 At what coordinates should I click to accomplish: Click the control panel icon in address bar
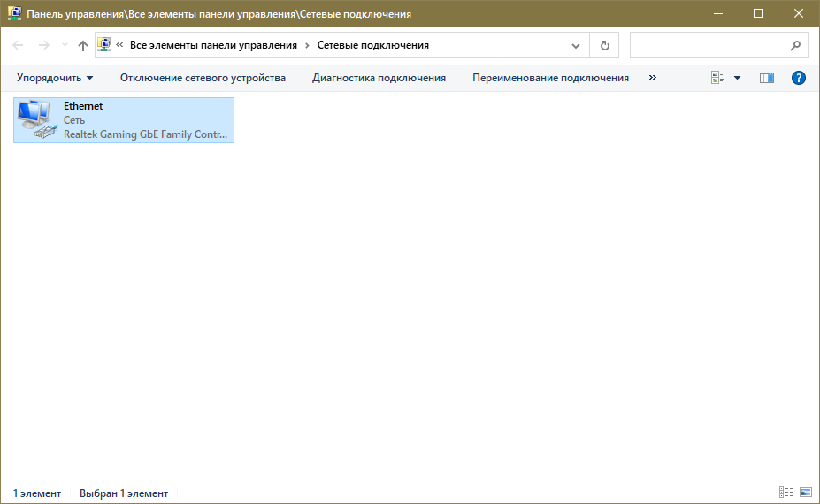pyautogui.click(x=104, y=45)
